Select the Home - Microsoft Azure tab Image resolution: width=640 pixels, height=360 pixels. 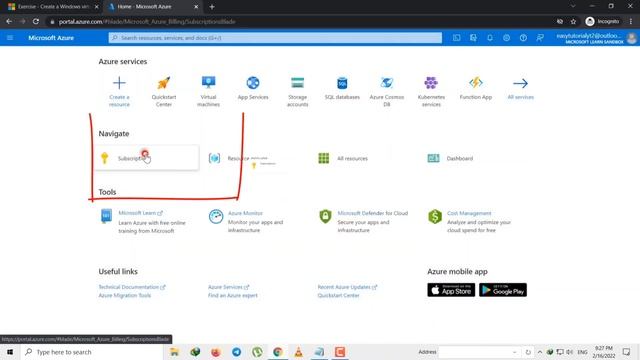click(x=153, y=7)
